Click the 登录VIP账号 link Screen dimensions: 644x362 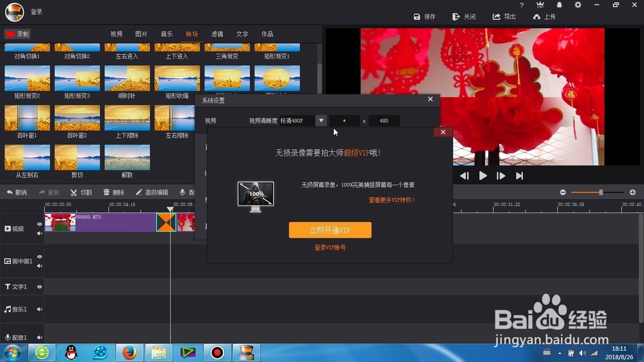pyautogui.click(x=330, y=247)
